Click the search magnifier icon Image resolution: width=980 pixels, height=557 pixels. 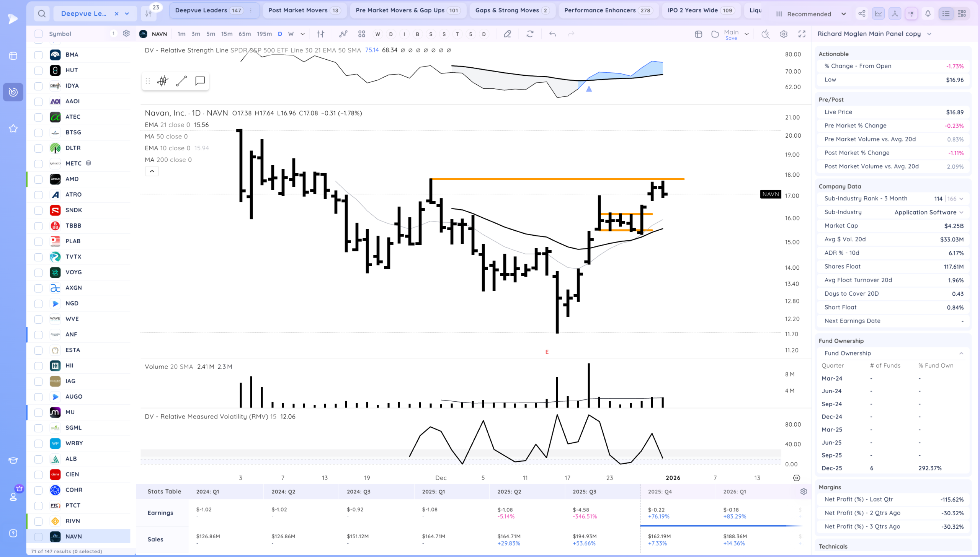42,14
